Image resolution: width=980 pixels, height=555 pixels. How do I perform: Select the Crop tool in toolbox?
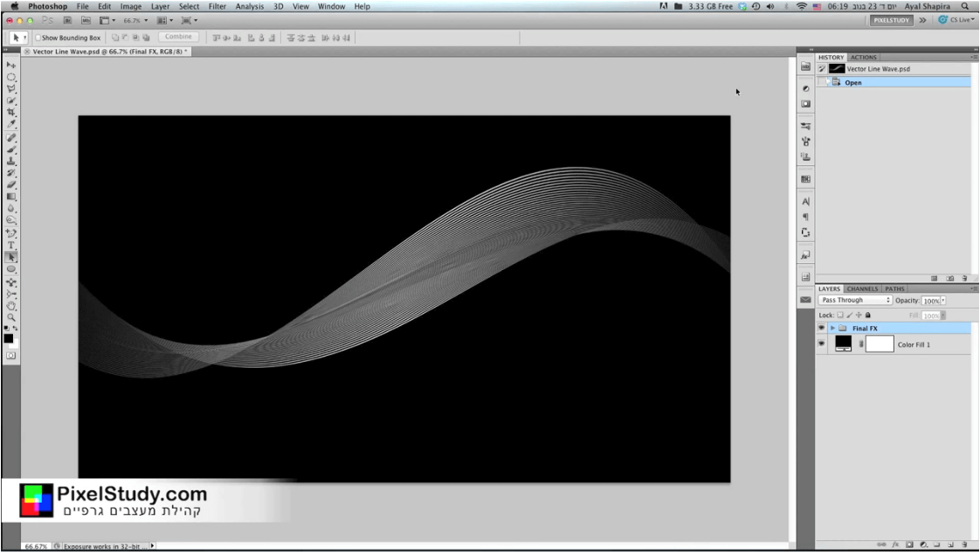[11, 113]
